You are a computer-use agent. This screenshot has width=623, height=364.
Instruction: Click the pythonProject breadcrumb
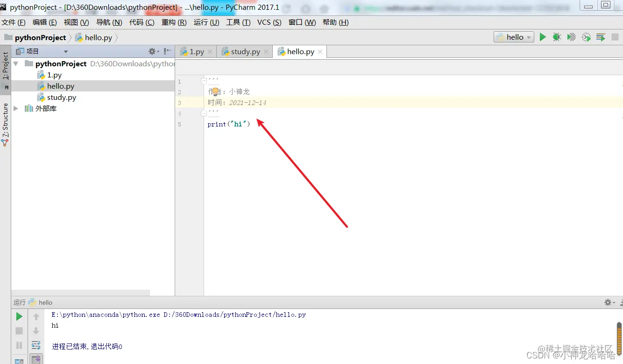[x=35, y=38]
